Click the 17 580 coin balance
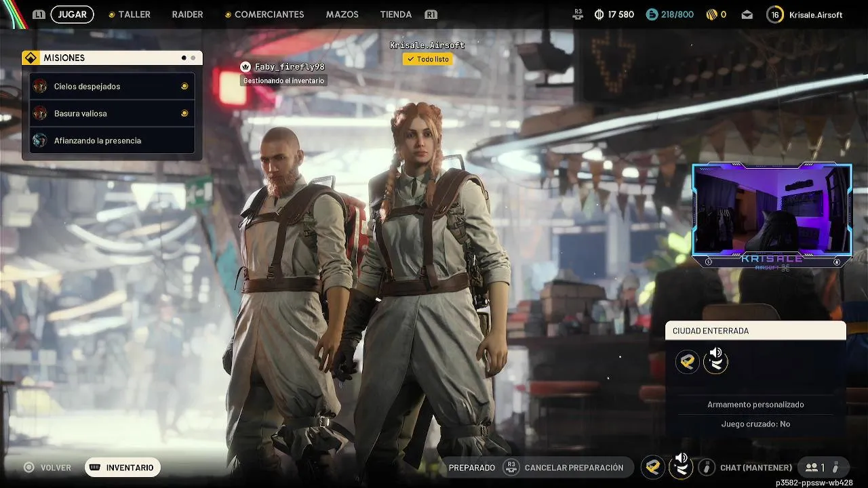Image resolution: width=868 pixels, height=488 pixels. 621,14
